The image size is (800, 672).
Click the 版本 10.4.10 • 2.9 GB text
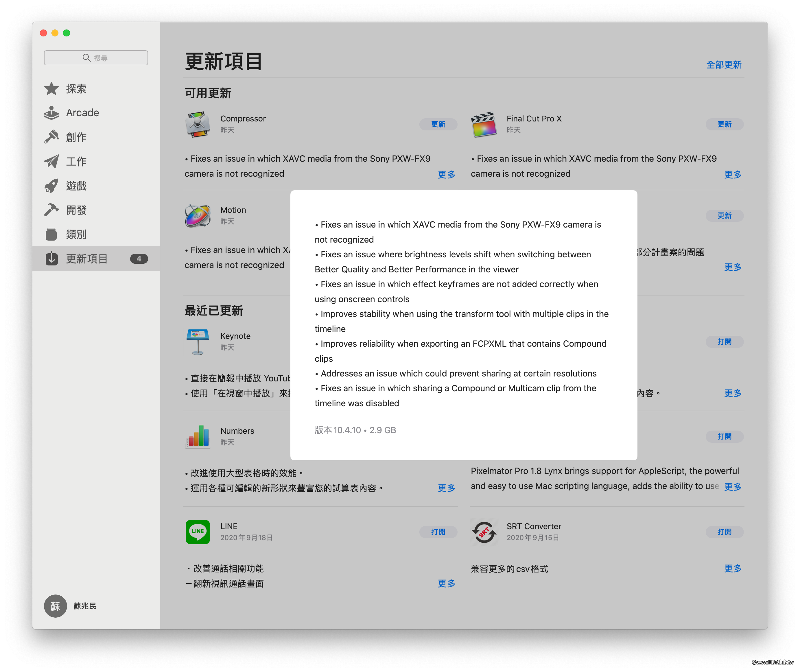355,430
